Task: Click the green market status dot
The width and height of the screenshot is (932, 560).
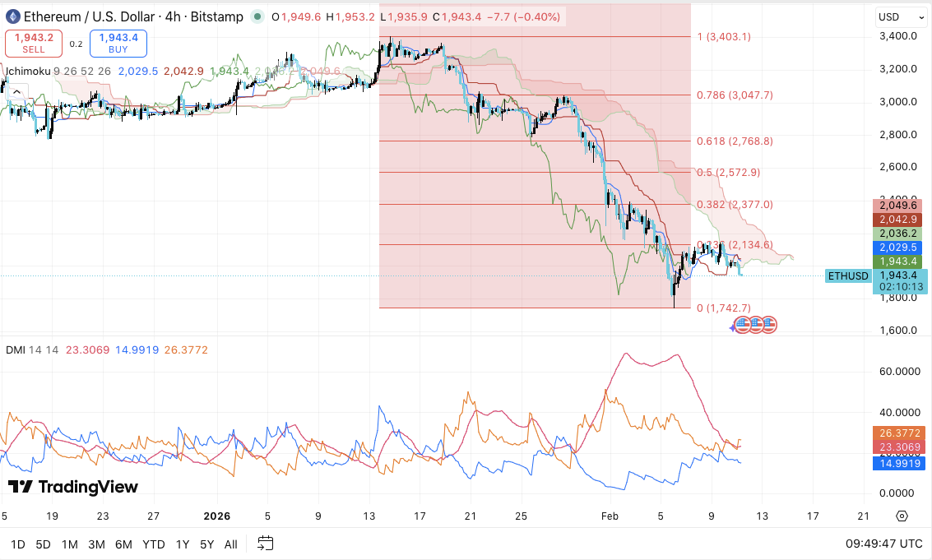Action: tap(257, 16)
